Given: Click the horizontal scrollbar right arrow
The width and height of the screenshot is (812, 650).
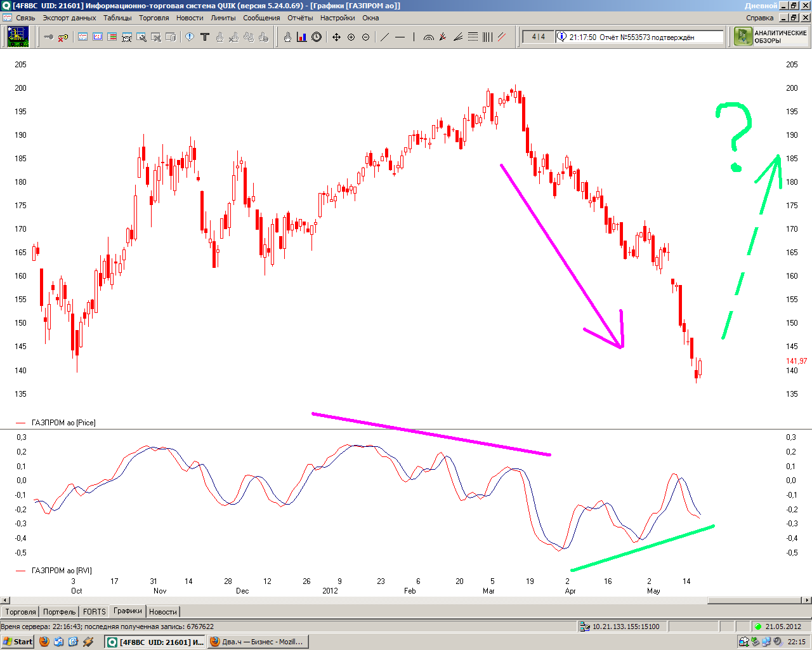Looking at the screenshot, I should coord(807,600).
